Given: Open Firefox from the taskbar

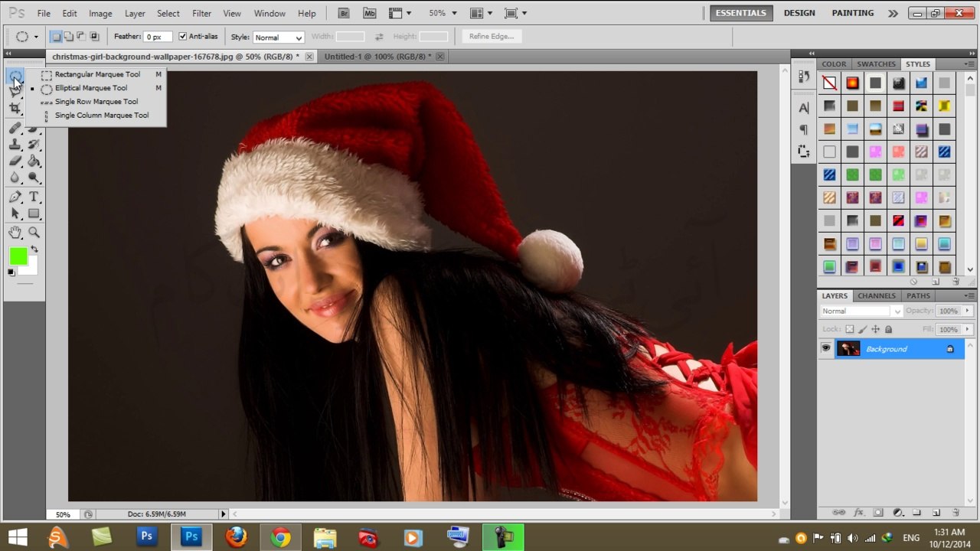Looking at the screenshot, I should coord(237,538).
